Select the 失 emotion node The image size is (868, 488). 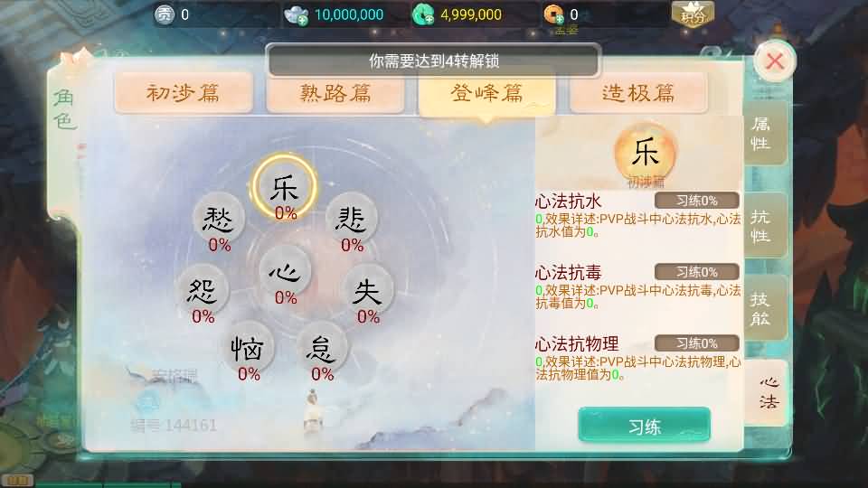(x=367, y=290)
